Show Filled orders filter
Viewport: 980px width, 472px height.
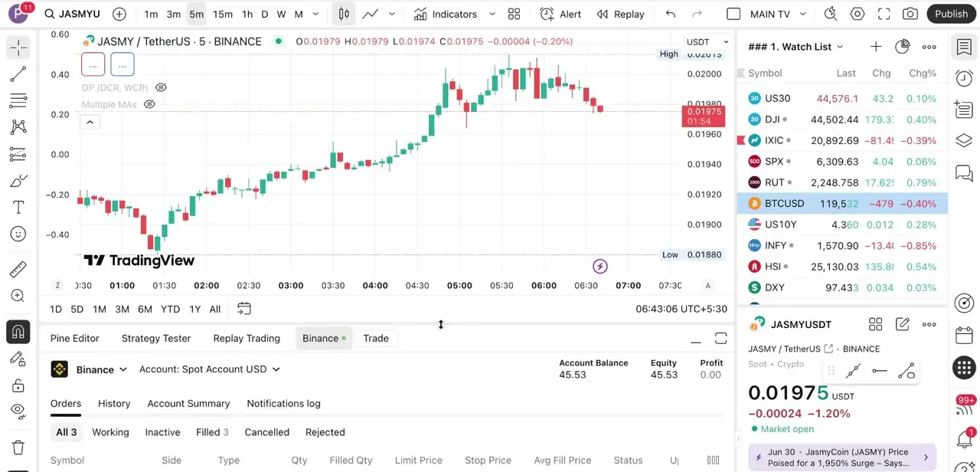pos(212,432)
